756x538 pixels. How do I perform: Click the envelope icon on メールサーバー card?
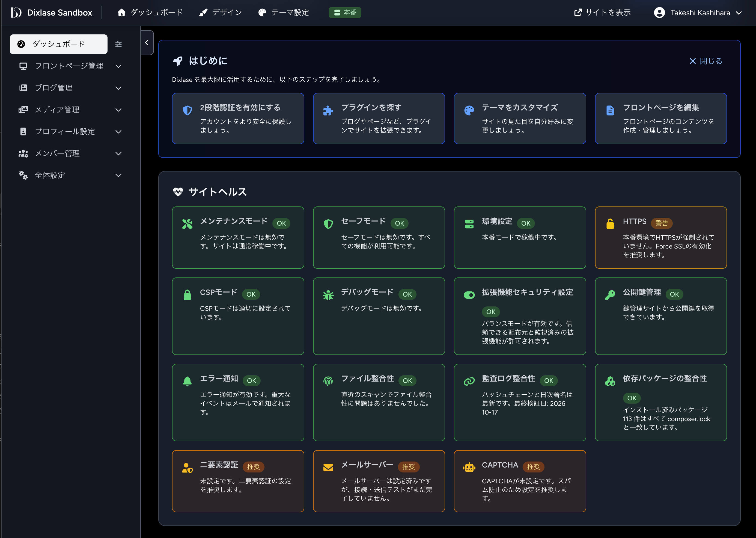click(328, 468)
